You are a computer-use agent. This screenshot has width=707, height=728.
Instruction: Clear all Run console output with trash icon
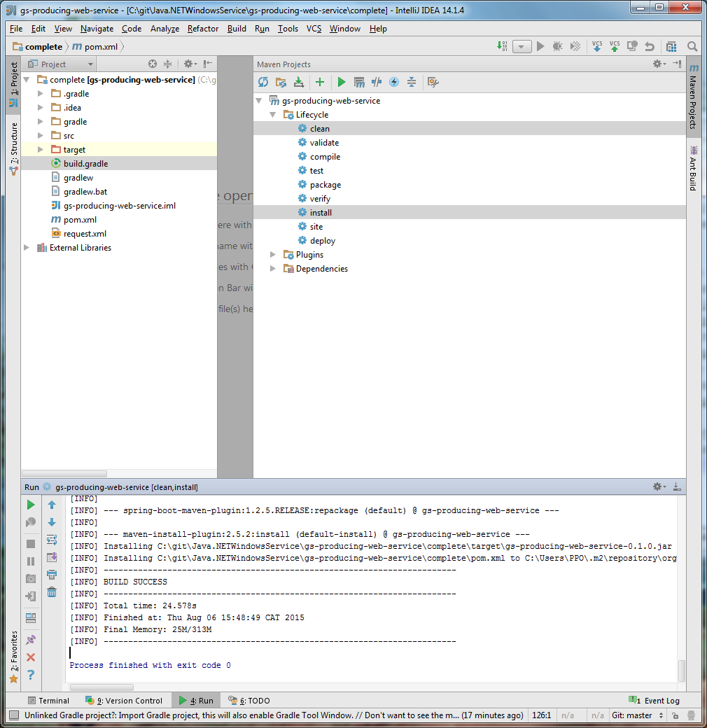coord(52,592)
